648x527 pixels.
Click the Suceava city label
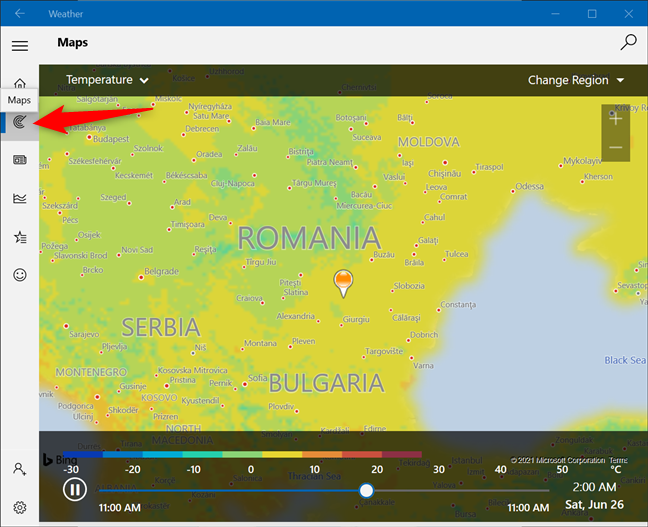367,137
